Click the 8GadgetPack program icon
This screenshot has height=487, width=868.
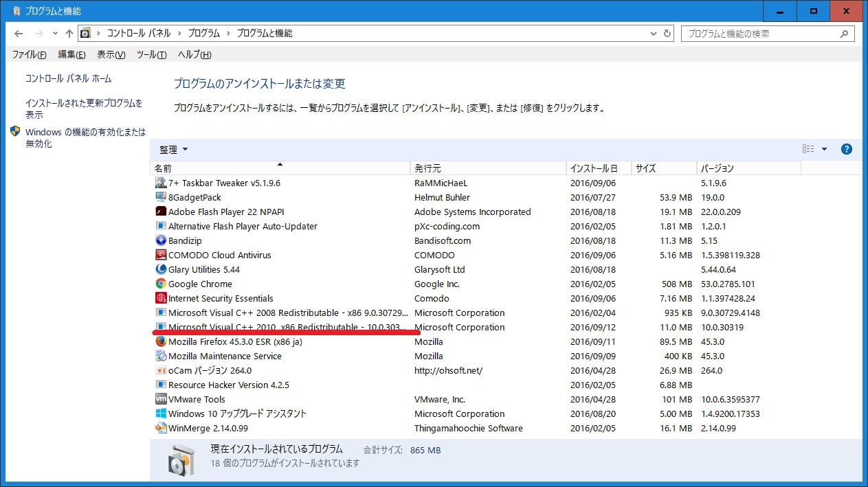pos(161,198)
